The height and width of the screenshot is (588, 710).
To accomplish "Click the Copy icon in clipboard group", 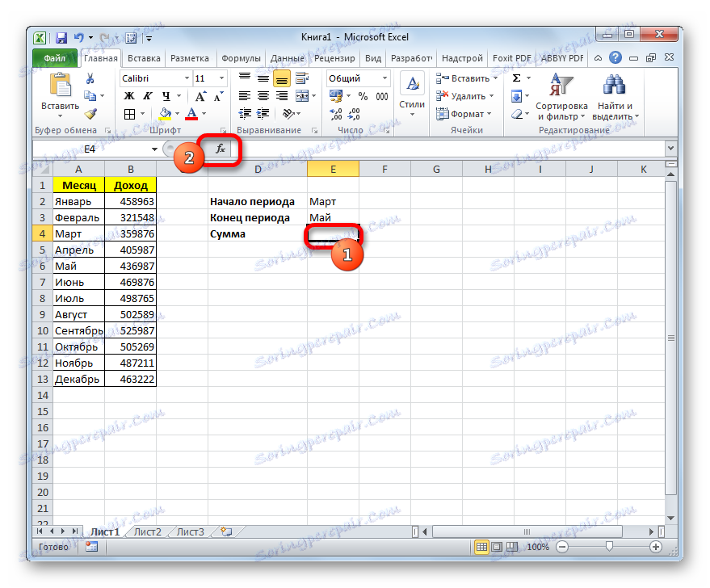I will point(90,96).
